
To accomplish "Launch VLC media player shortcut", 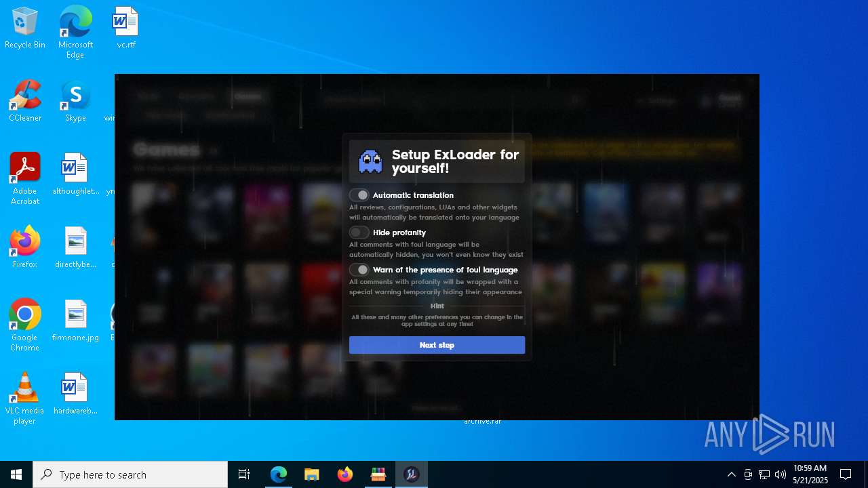I will (x=25, y=399).
